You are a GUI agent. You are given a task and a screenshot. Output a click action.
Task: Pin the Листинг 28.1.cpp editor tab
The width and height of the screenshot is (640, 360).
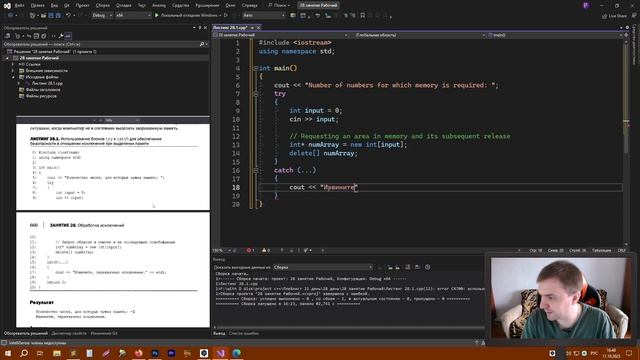tap(252, 28)
